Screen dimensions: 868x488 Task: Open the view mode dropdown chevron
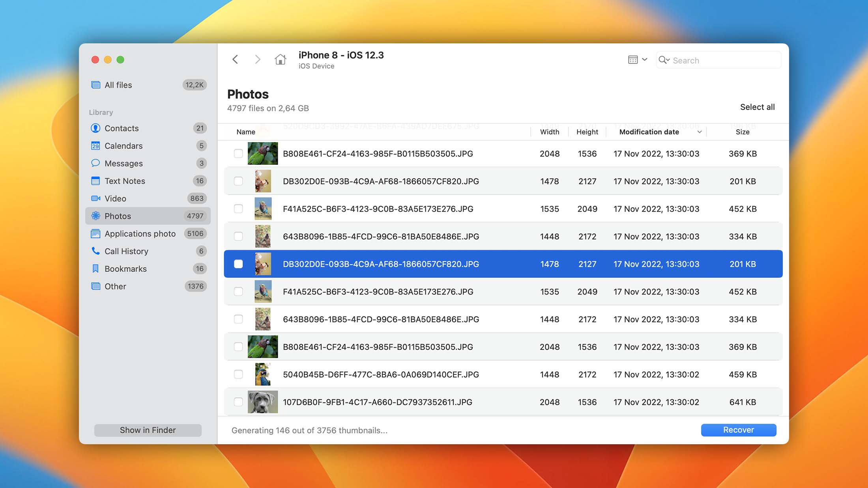(x=645, y=60)
